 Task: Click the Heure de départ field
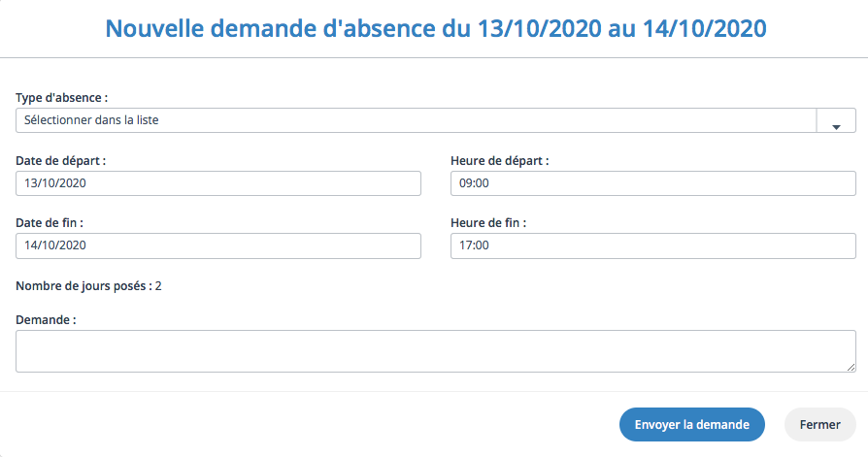pos(653,183)
